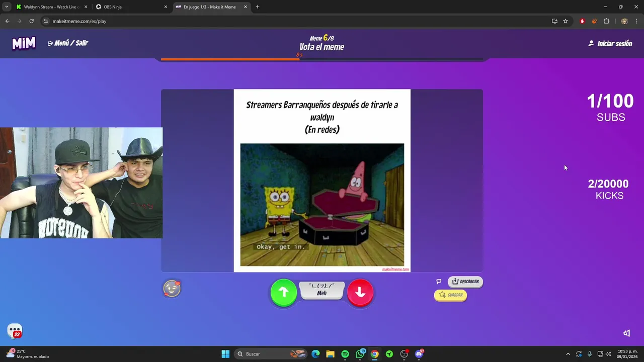Click Iniciar sesión
The width and height of the screenshot is (644, 362).
(x=610, y=44)
